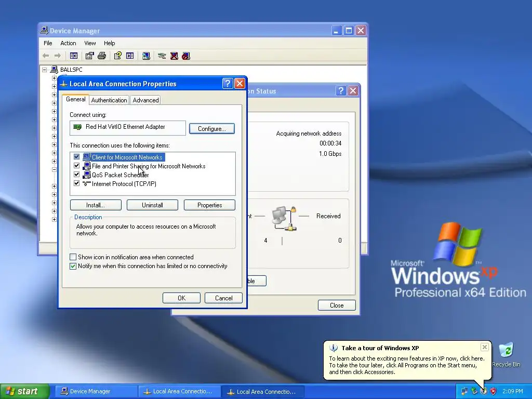
Task: Click the 2:09 PM taskbar clock
Action: click(513, 391)
